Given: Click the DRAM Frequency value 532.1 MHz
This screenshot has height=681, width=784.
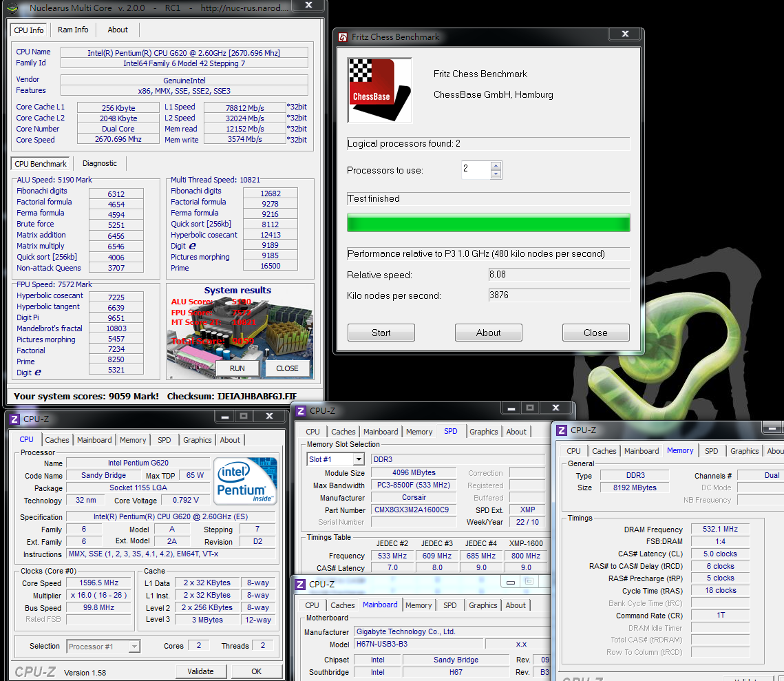Looking at the screenshot, I should point(720,529).
